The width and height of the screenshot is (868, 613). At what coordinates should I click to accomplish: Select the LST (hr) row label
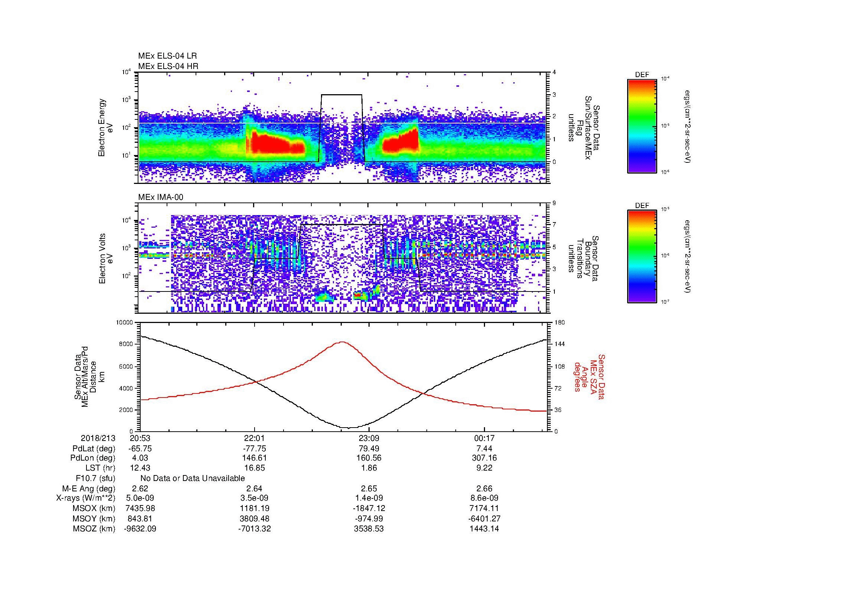tap(100, 468)
